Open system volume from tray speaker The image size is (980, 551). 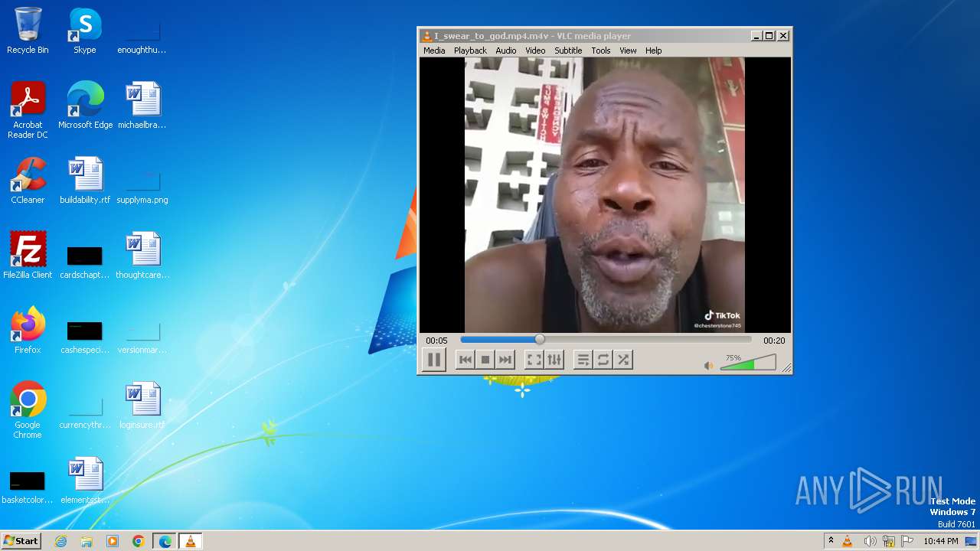(x=870, y=541)
